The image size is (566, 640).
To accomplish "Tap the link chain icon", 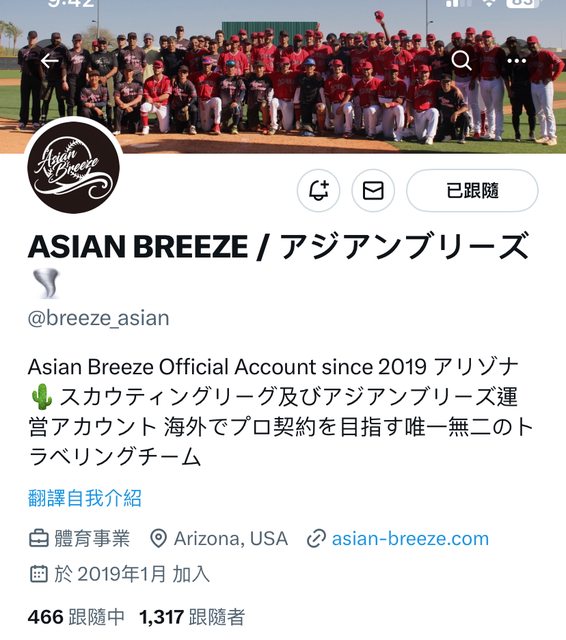I will tap(316, 539).
